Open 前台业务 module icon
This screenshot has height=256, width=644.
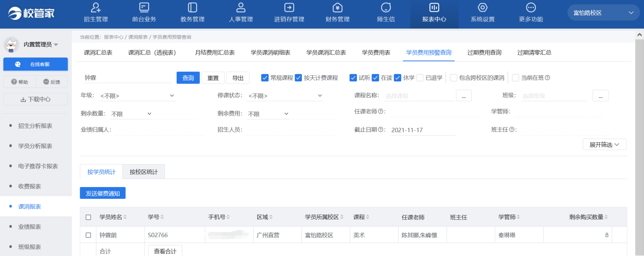click(144, 8)
